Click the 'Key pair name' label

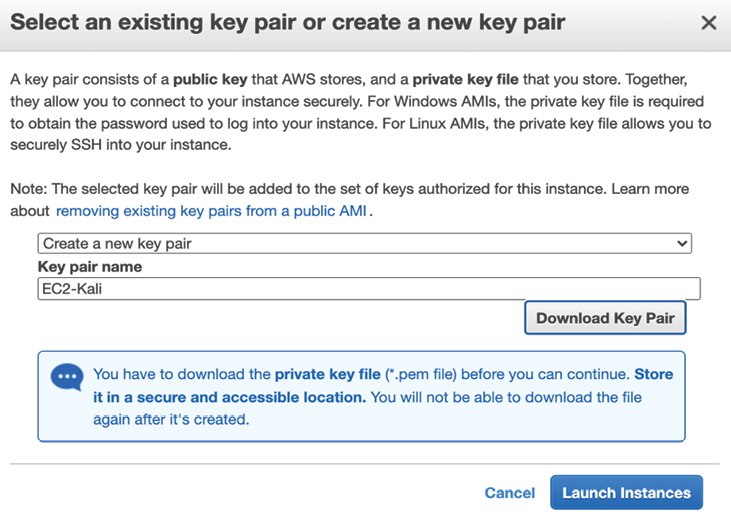[x=90, y=267]
